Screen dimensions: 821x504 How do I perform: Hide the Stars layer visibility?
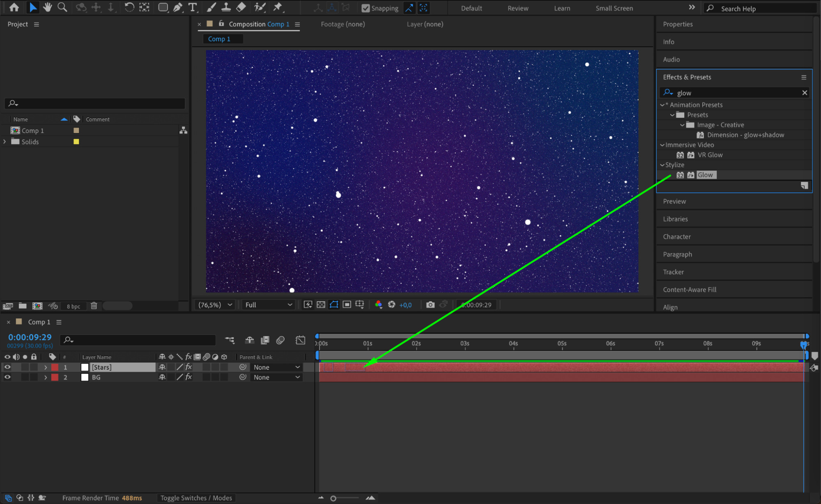tap(7, 367)
